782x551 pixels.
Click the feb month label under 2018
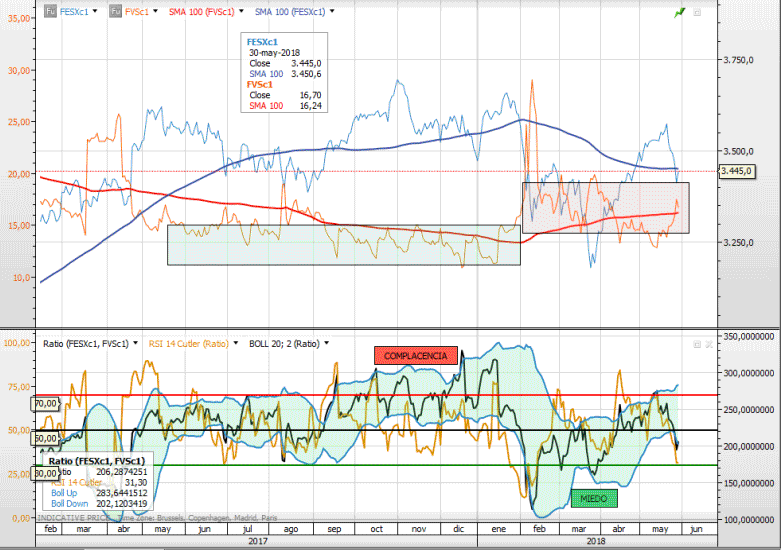[539, 529]
